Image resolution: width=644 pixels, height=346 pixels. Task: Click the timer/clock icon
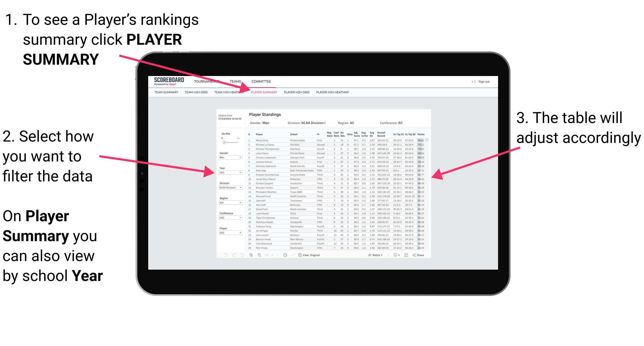pyautogui.click(x=286, y=255)
